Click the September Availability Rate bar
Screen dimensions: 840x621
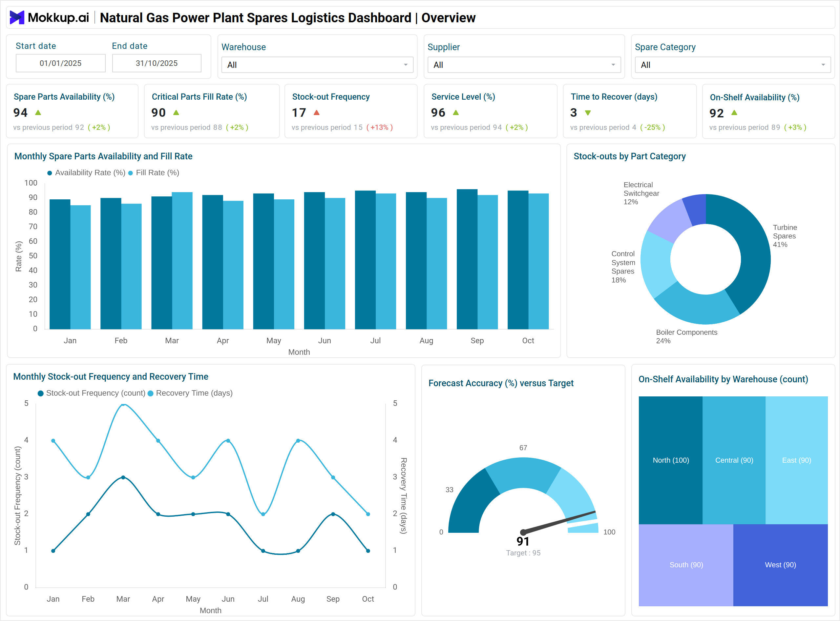pyautogui.click(x=467, y=259)
